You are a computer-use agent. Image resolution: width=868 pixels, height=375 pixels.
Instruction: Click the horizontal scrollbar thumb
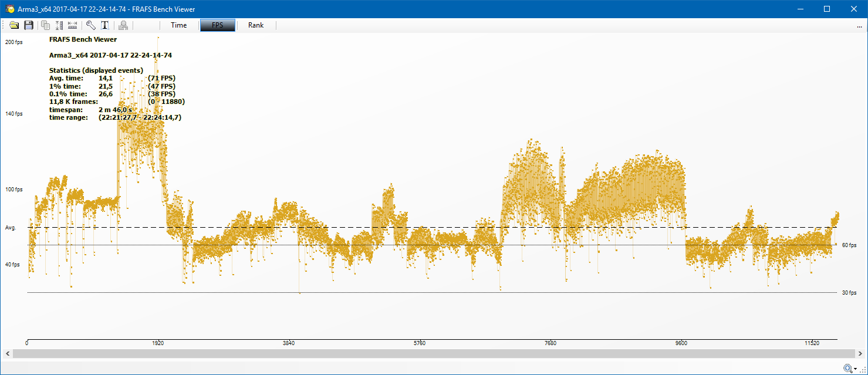click(x=433, y=354)
